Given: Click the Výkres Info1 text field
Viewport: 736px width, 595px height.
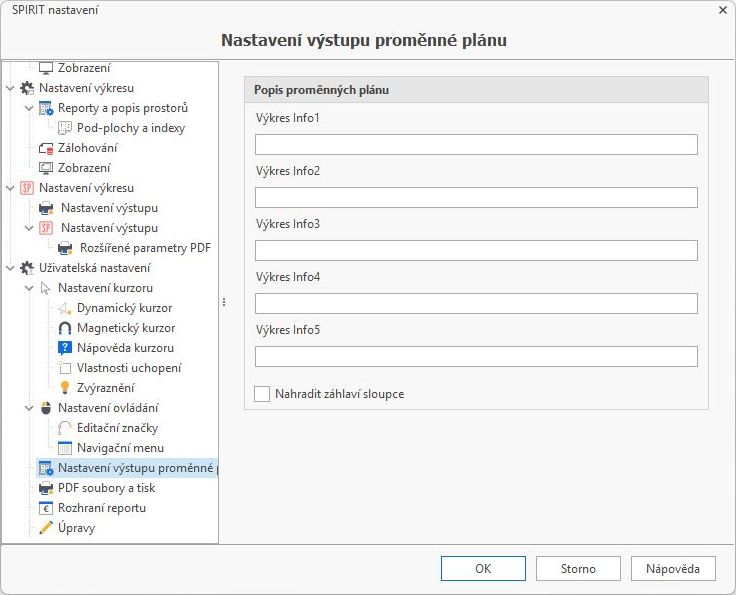Looking at the screenshot, I should pos(476,145).
